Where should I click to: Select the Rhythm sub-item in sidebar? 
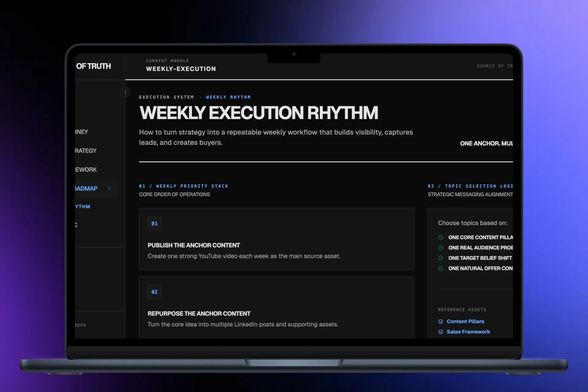pos(83,207)
